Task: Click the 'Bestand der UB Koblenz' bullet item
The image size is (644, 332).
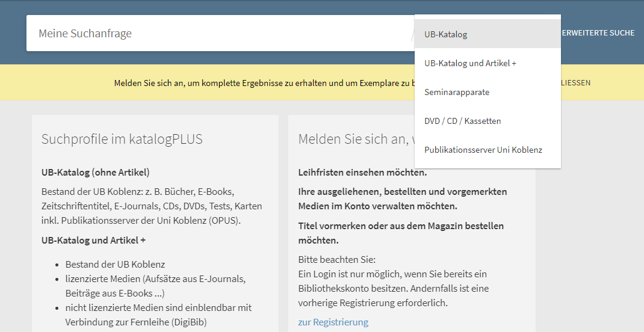Action: [x=115, y=264]
